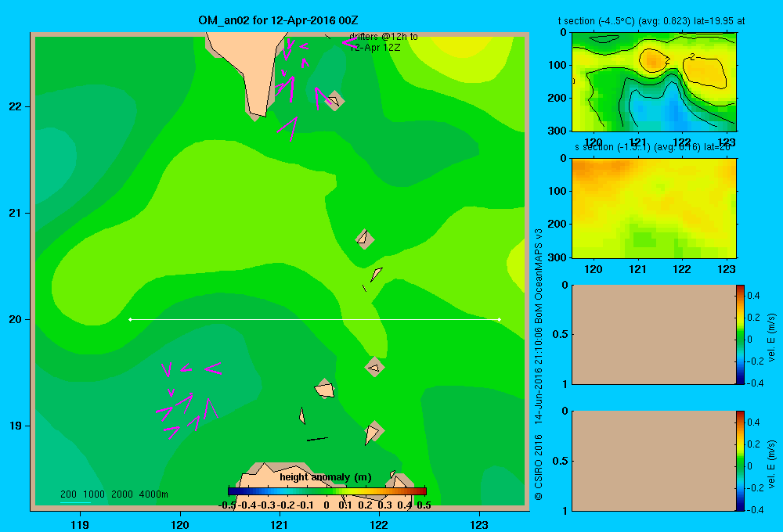Click longitude 122 label under s section plot

click(x=682, y=269)
